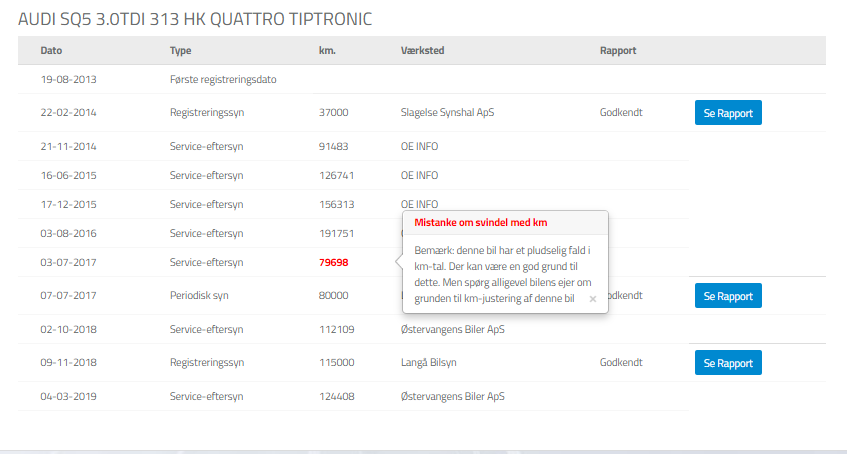Viewport: 847px width, 454px height.
Task: Click the Type column header
Action: [180, 51]
